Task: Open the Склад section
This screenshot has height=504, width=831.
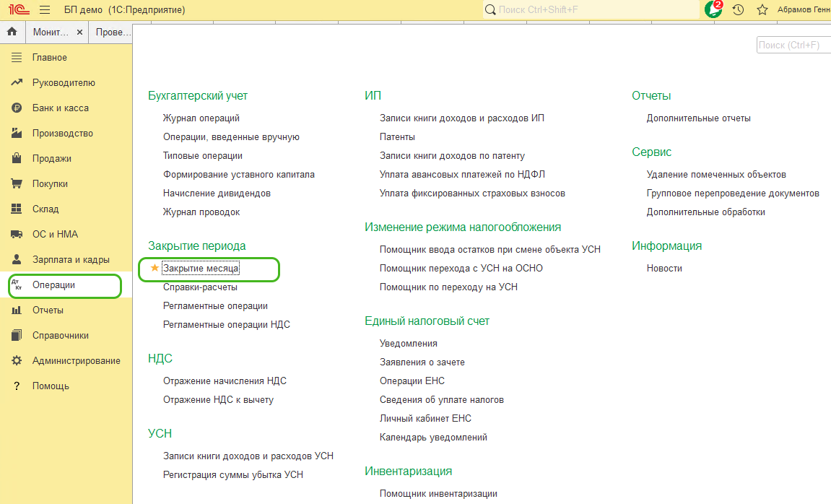Action: pyautogui.click(x=45, y=209)
